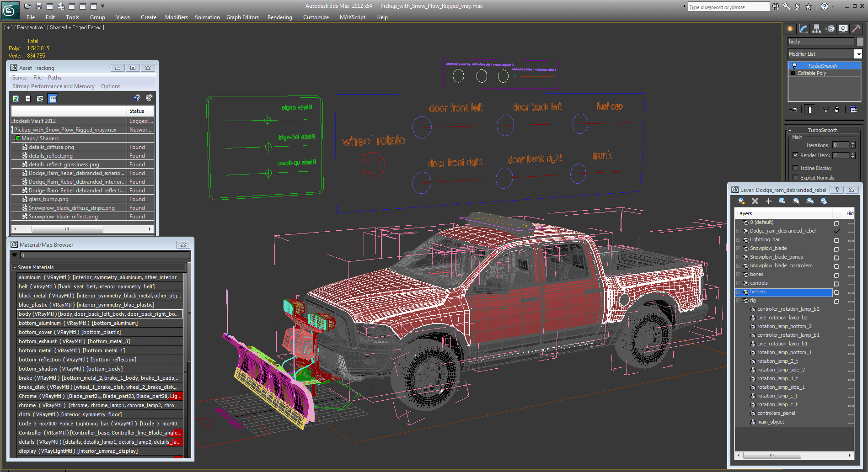868x472 pixels.
Task: Open the 3ds Max application menu logo
Action: click(10, 10)
